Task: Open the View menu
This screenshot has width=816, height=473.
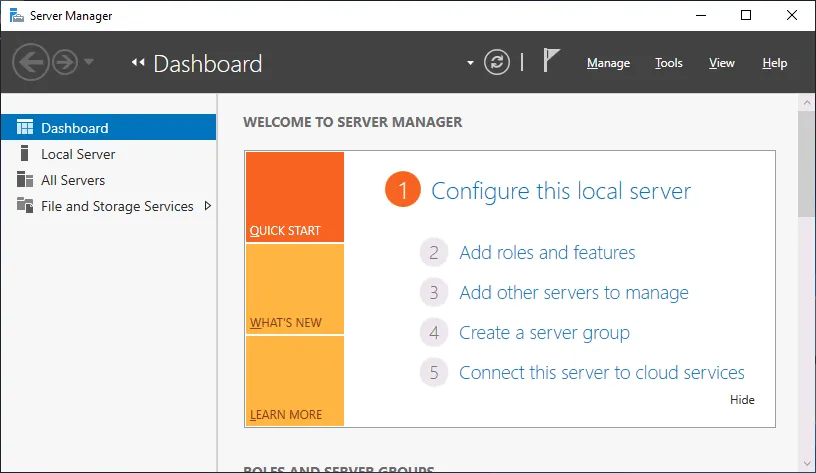Action: click(722, 63)
